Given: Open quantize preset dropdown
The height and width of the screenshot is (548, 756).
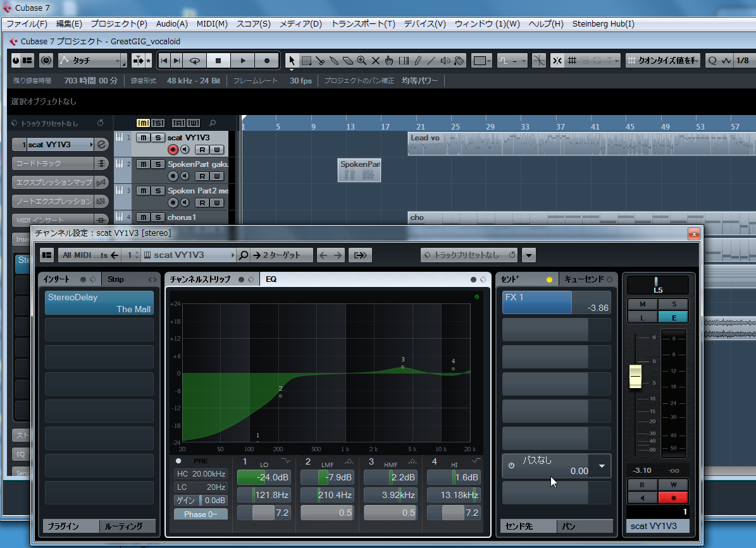Looking at the screenshot, I should tap(664, 61).
